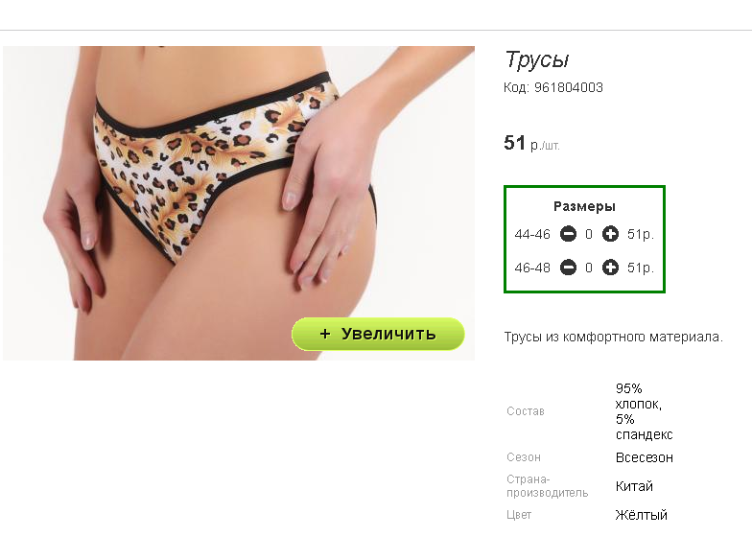Click the product title Трусы
The width and height of the screenshot is (752, 560).
pyautogui.click(x=537, y=59)
